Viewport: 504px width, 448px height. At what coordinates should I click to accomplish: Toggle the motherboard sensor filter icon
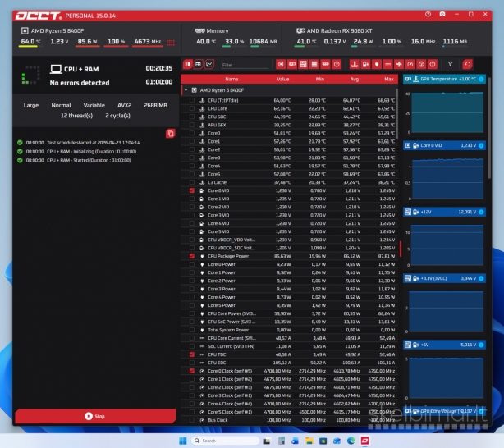303,64
